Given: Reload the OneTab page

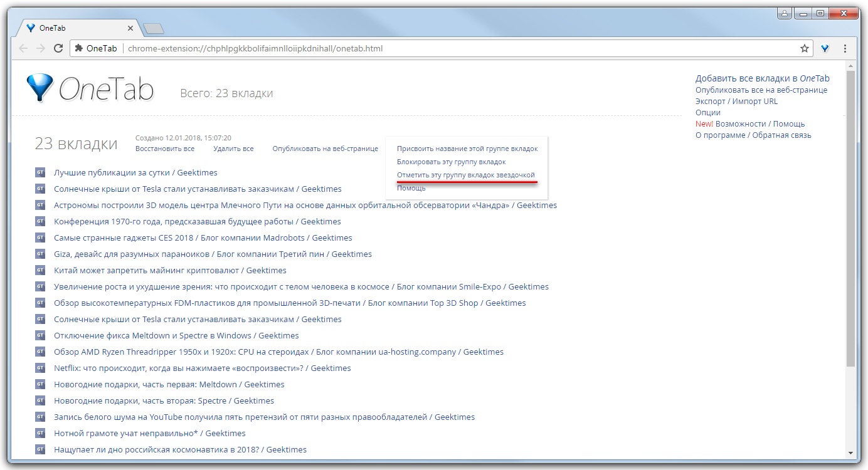Looking at the screenshot, I should coord(58,48).
